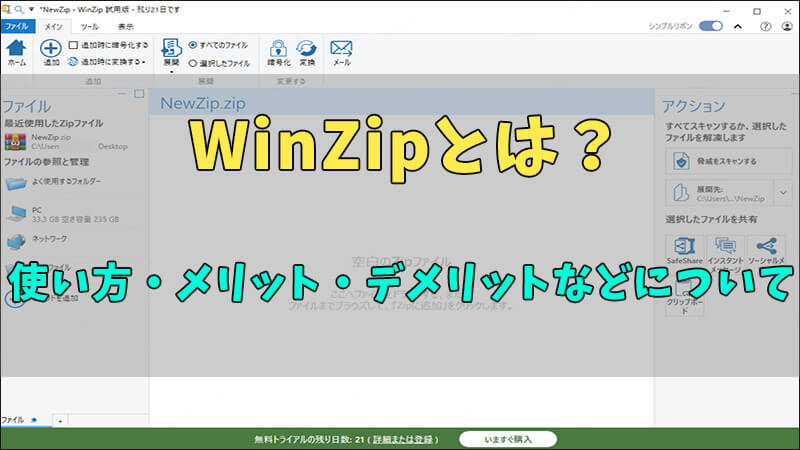Click the extract-to destination (展開先) button
The width and height of the screenshot is (800, 450).
719,193
